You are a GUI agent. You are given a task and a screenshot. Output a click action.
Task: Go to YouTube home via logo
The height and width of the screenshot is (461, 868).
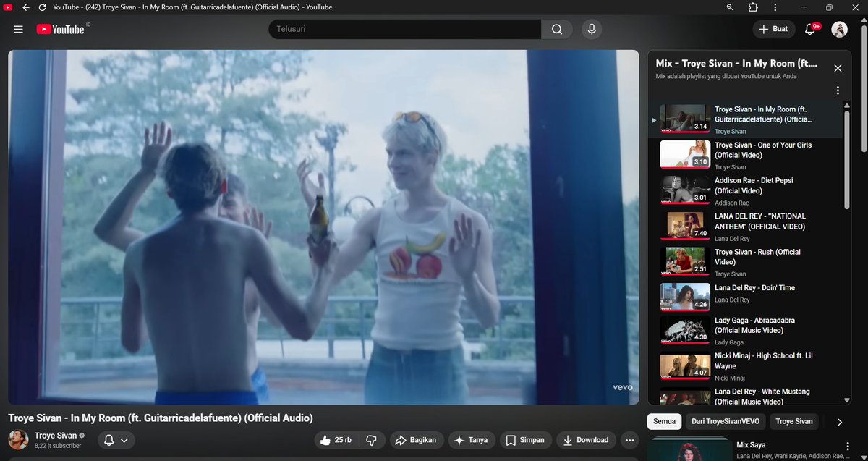pyautogui.click(x=61, y=29)
